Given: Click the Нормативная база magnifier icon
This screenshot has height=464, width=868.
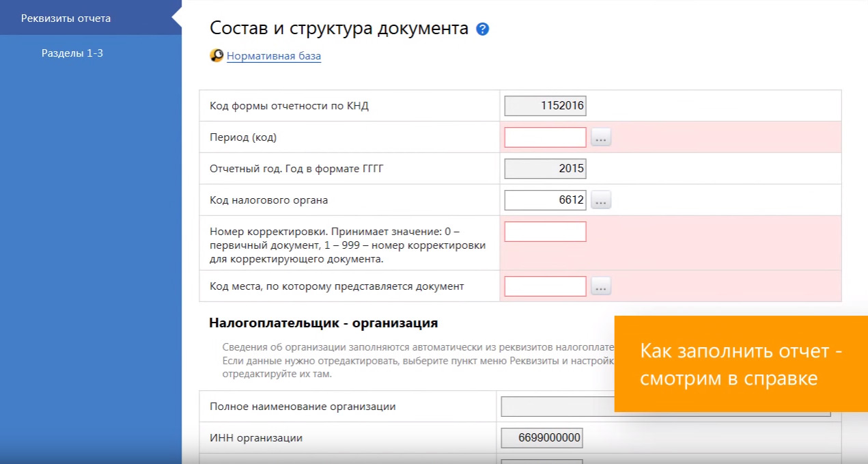Looking at the screenshot, I should pyautogui.click(x=216, y=56).
